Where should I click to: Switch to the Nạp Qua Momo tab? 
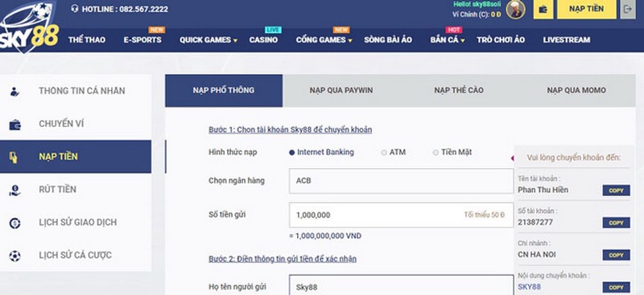click(x=576, y=90)
